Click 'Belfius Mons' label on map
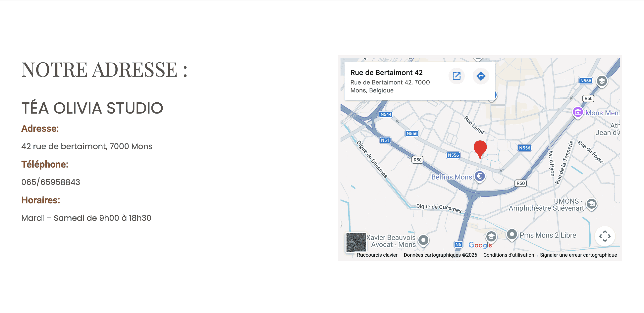Screen dimensions: 644x313 pos(452,177)
